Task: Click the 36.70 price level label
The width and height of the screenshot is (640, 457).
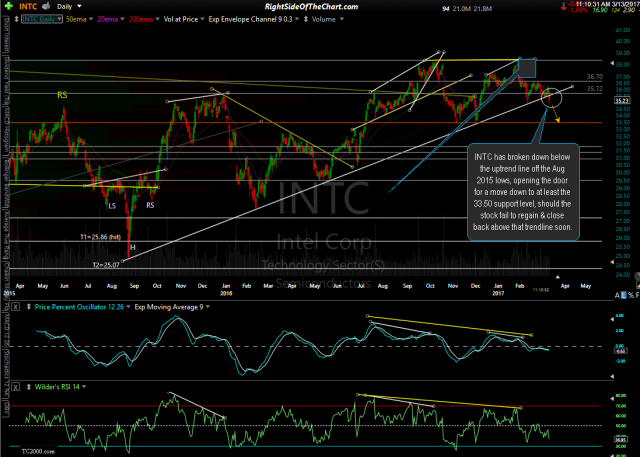Action: [594, 77]
